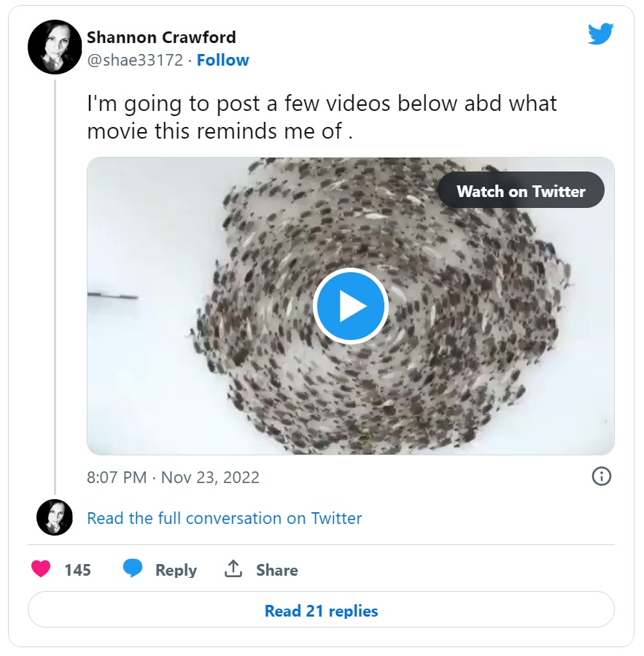Click the tweet text about videos
This screenshot has width=644, height=656.
[321, 117]
